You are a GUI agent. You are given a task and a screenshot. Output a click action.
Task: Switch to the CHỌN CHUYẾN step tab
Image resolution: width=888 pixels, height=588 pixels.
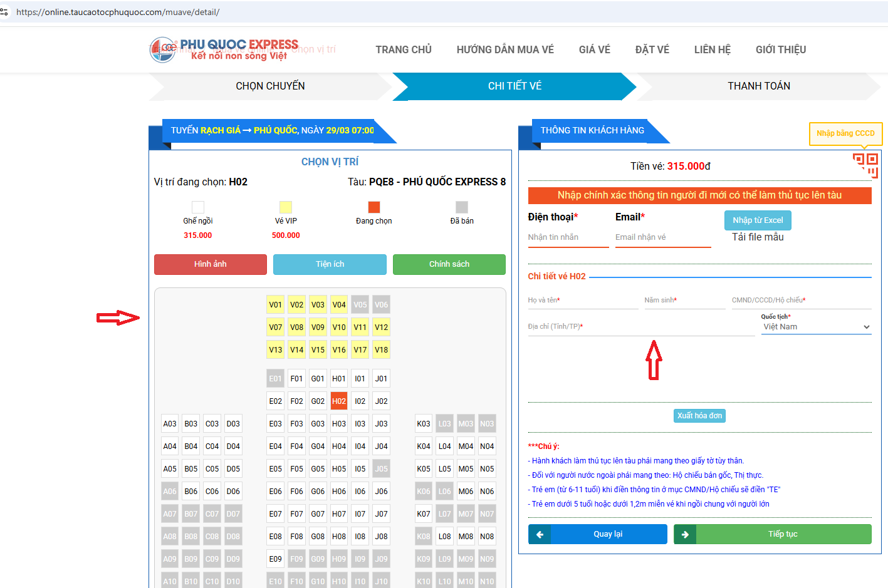(x=270, y=86)
